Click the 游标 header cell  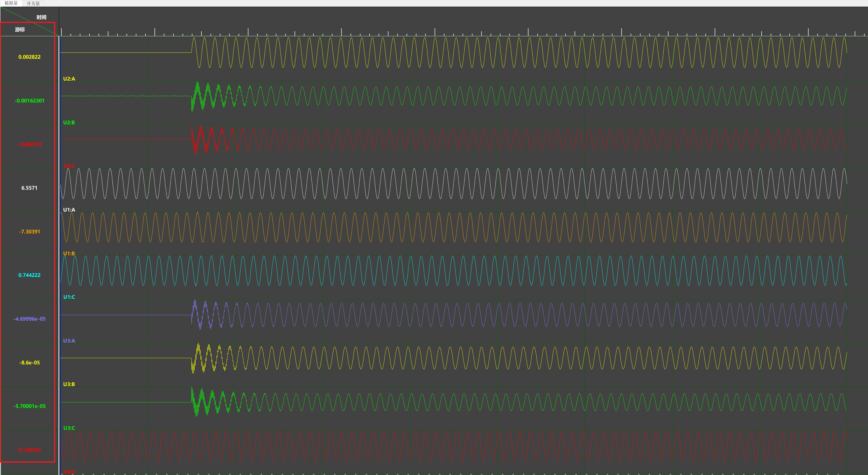point(20,30)
